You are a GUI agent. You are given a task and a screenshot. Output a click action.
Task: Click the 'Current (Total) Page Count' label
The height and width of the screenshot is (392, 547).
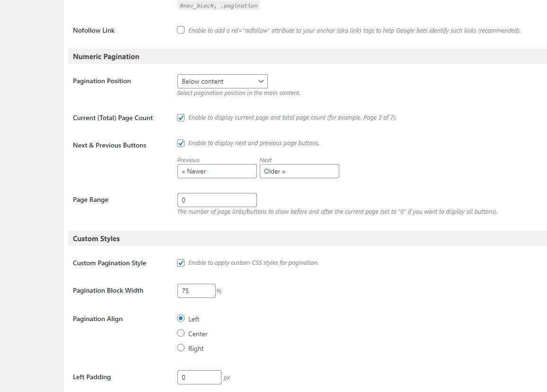[x=113, y=118]
